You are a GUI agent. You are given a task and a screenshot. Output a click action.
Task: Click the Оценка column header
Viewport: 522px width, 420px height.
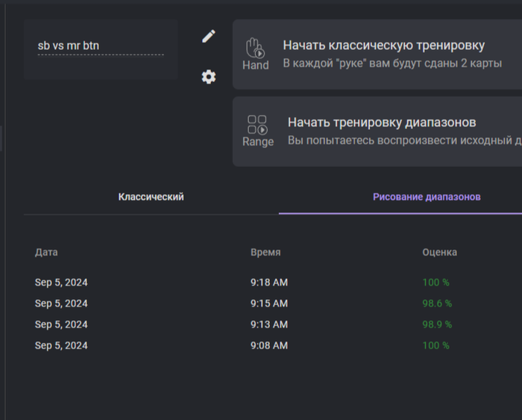tap(439, 252)
